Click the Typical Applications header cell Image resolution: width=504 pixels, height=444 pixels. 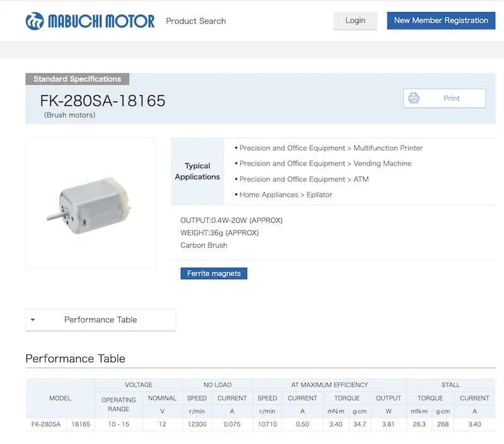pos(197,171)
